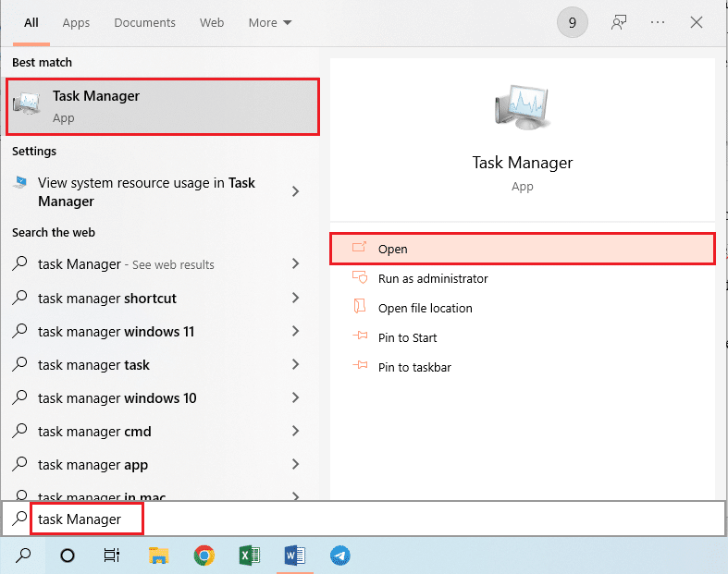The image size is (728, 574).
Task: Launch Telegram from the taskbar
Action: click(340, 556)
